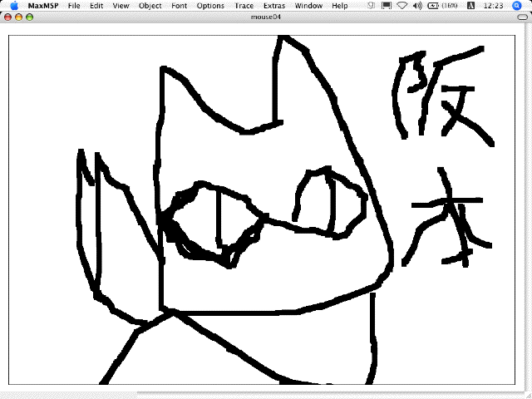Open the Help menu
This screenshot has width=532, height=399.
(340, 6)
